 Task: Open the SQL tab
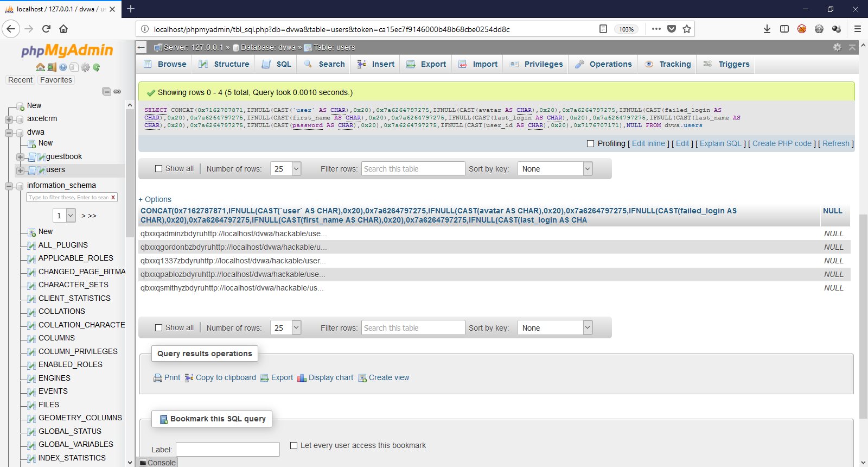pyautogui.click(x=277, y=64)
